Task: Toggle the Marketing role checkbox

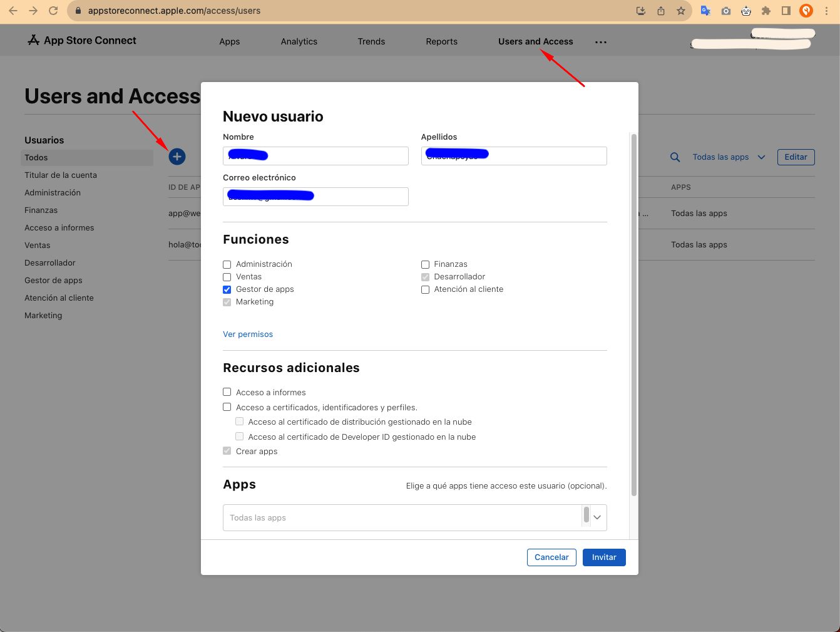Action: click(227, 302)
